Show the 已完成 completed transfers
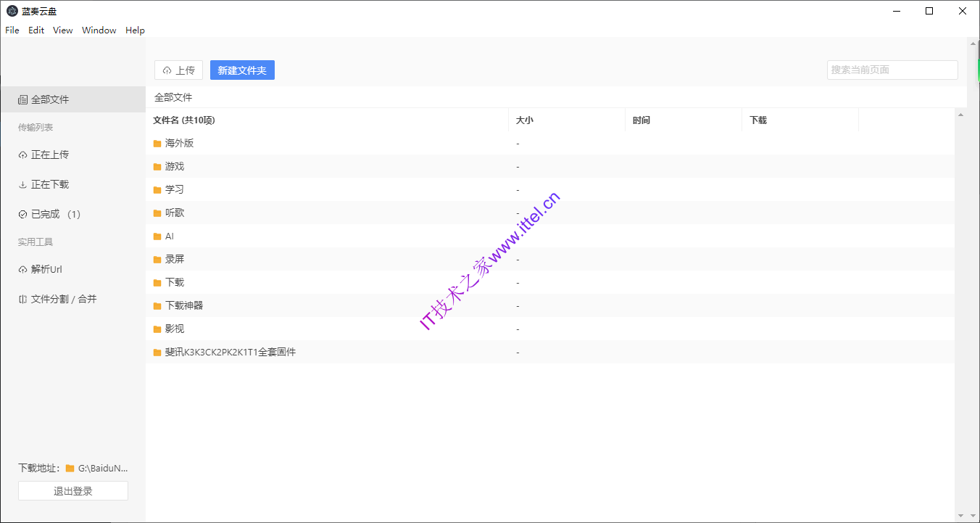 [51, 214]
